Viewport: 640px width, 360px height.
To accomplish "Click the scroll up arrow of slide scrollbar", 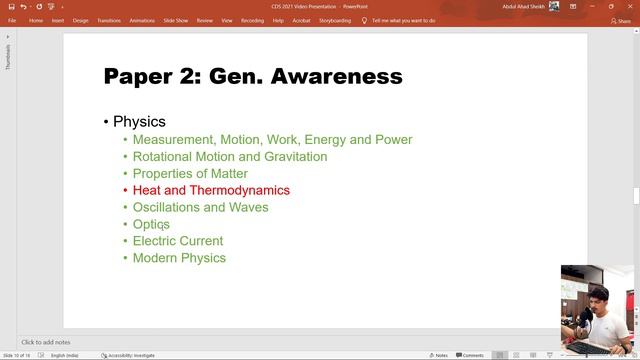I will pyautogui.click(x=636, y=31).
